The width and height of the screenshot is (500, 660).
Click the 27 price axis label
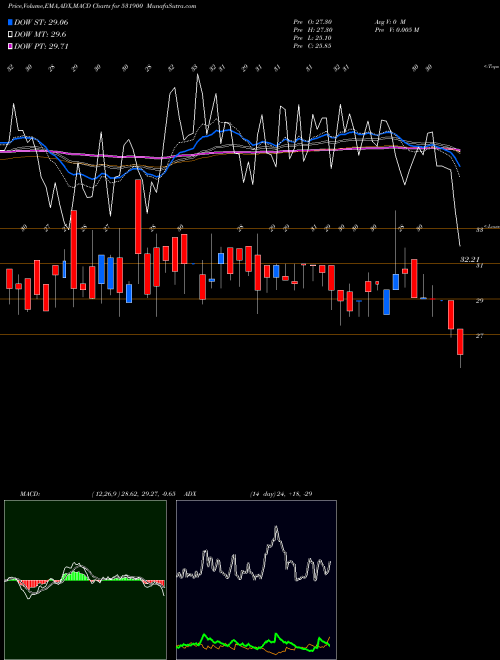pyautogui.click(x=479, y=336)
